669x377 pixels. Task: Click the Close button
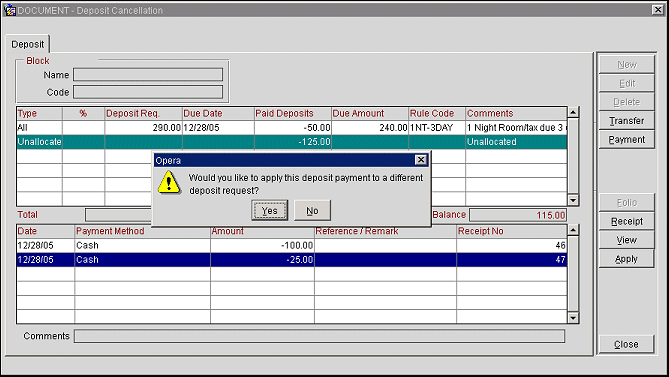click(626, 344)
